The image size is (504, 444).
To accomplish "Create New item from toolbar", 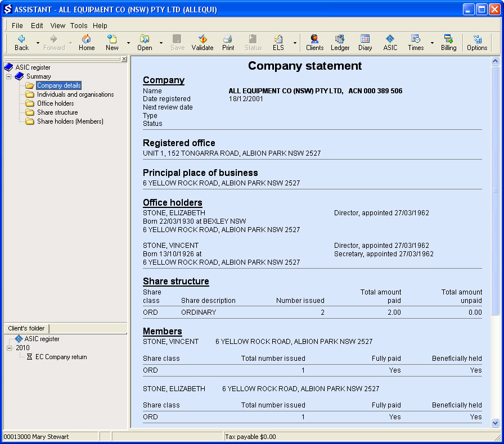I will (x=112, y=43).
